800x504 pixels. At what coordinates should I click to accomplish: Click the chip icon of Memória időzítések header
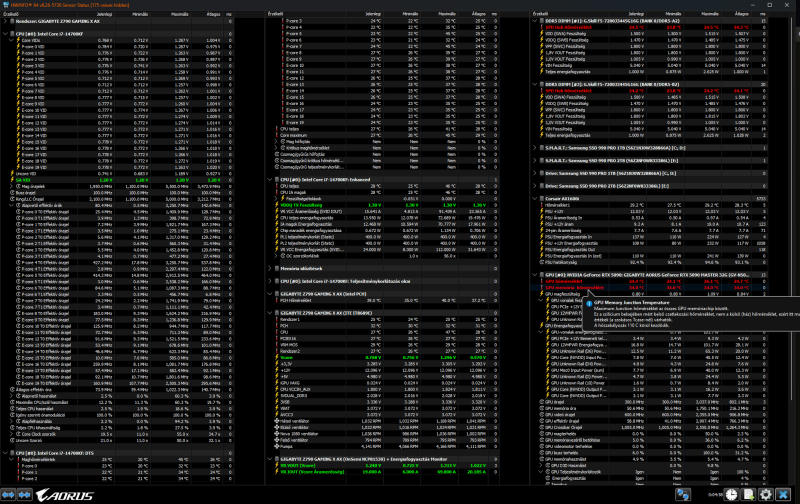click(277, 268)
